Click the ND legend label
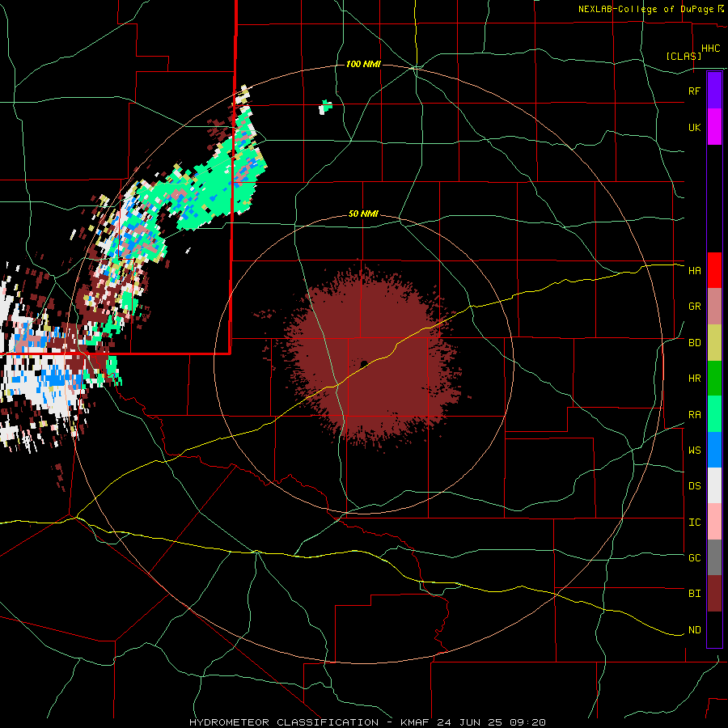The image size is (728, 728). point(694,630)
